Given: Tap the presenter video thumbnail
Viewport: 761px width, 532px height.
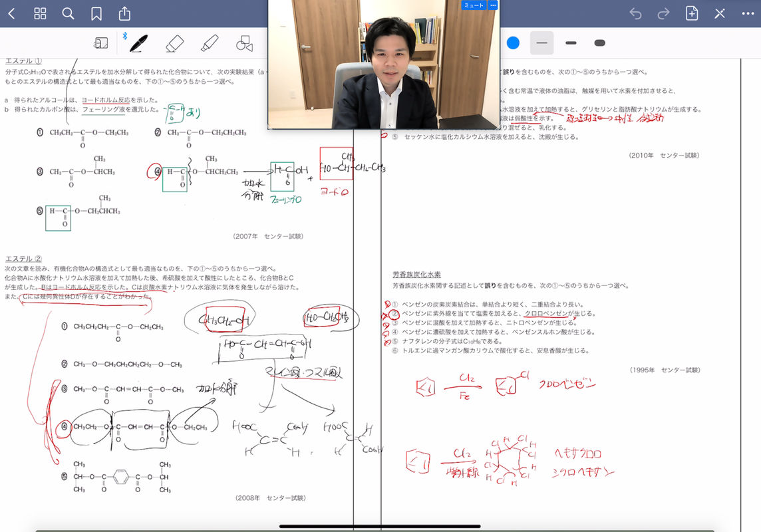Looking at the screenshot, I should (384, 65).
